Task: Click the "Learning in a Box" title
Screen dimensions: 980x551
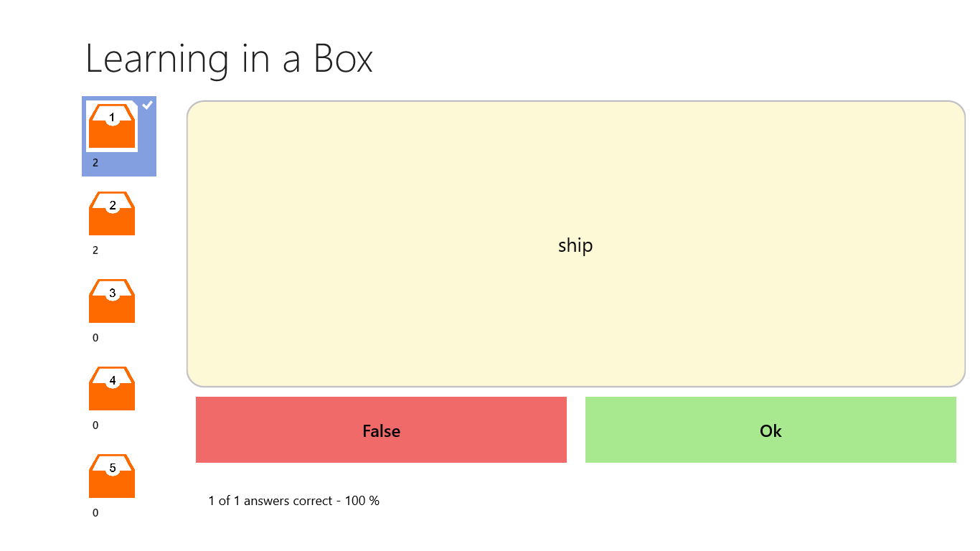Action: pyautogui.click(x=229, y=58)
